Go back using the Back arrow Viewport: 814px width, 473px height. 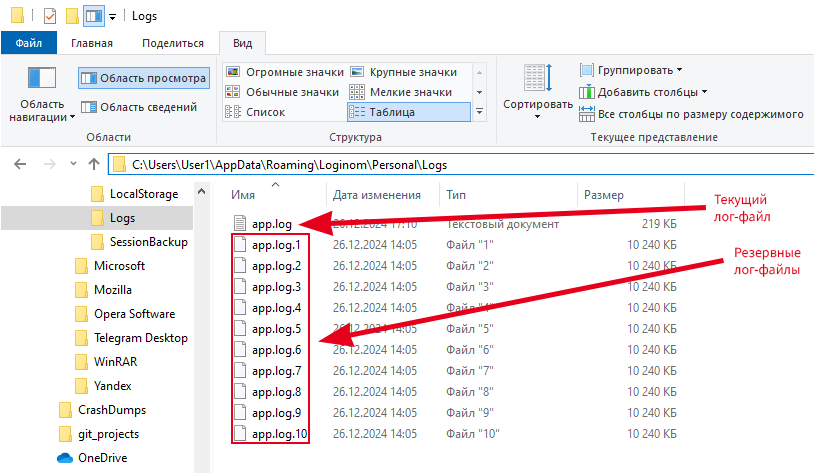tap(20, 165)
